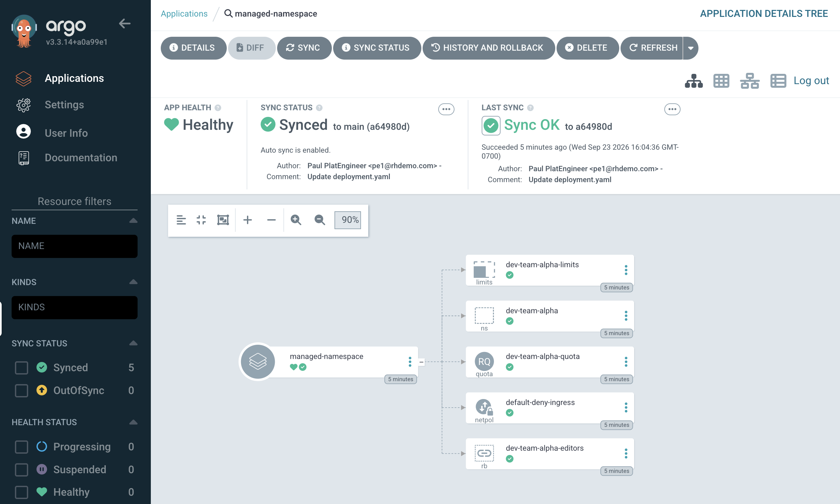840x504 pixels.
Task: Open the dev-team-alpha-quota kebab menu
Action: (626, 362)
